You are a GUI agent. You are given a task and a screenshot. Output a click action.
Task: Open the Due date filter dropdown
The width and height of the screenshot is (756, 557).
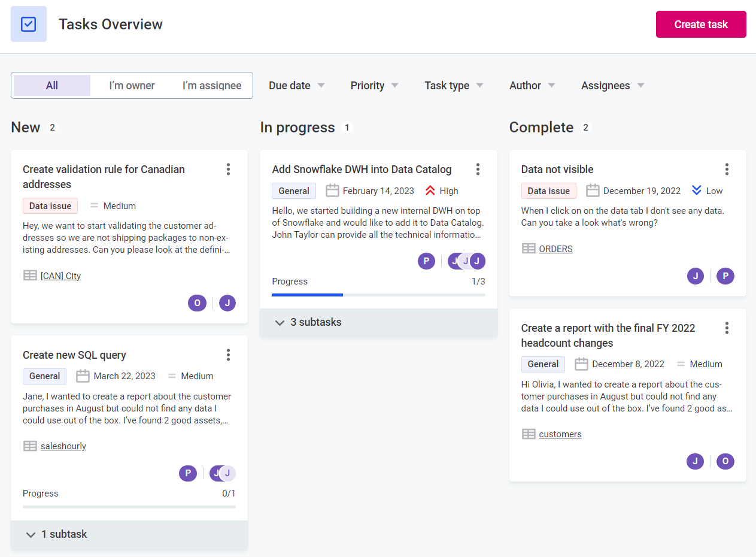[296, 86]
